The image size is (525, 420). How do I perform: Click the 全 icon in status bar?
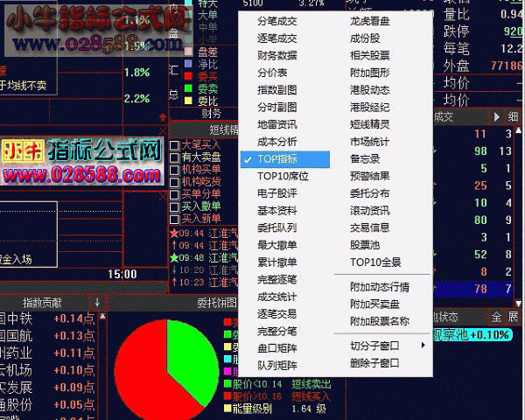496,317
